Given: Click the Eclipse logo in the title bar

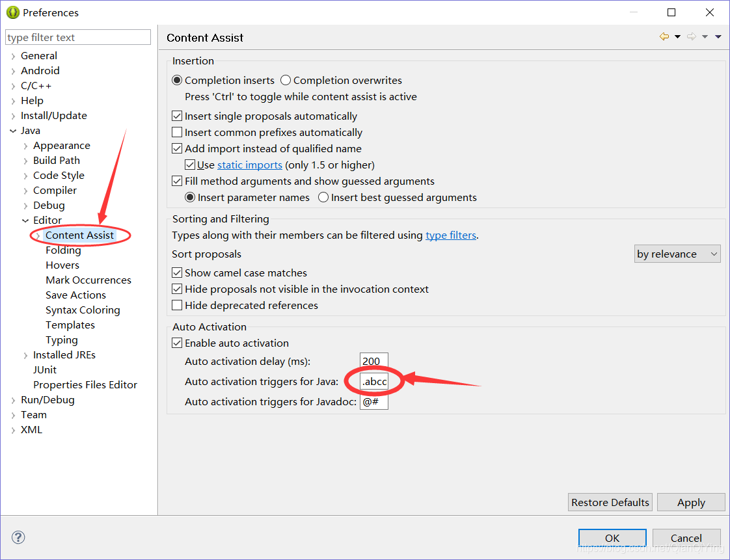Looking at the screenshot, I should click(14, 12).
